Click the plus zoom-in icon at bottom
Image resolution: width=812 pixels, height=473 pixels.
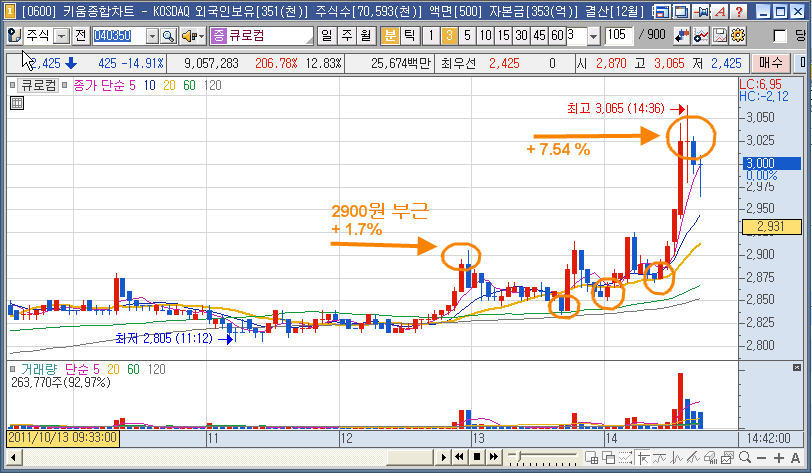click(779, 458)
